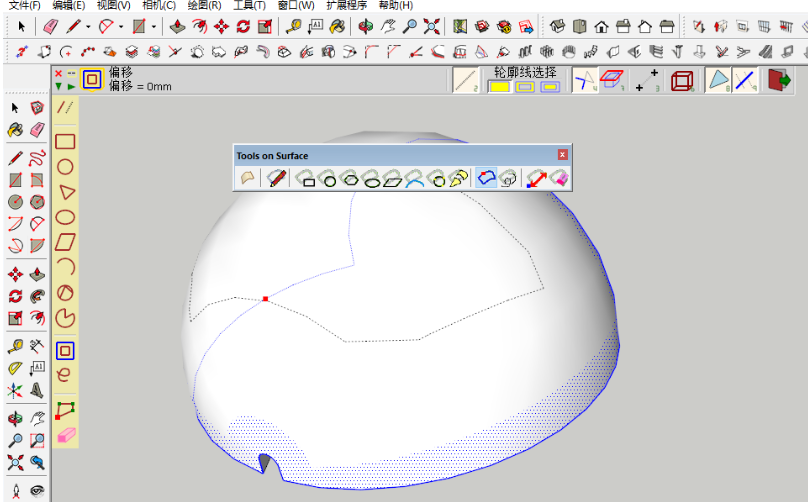Click the pink Eraser tool in left toolbar
808x502 pixels.
coord(37,129)
